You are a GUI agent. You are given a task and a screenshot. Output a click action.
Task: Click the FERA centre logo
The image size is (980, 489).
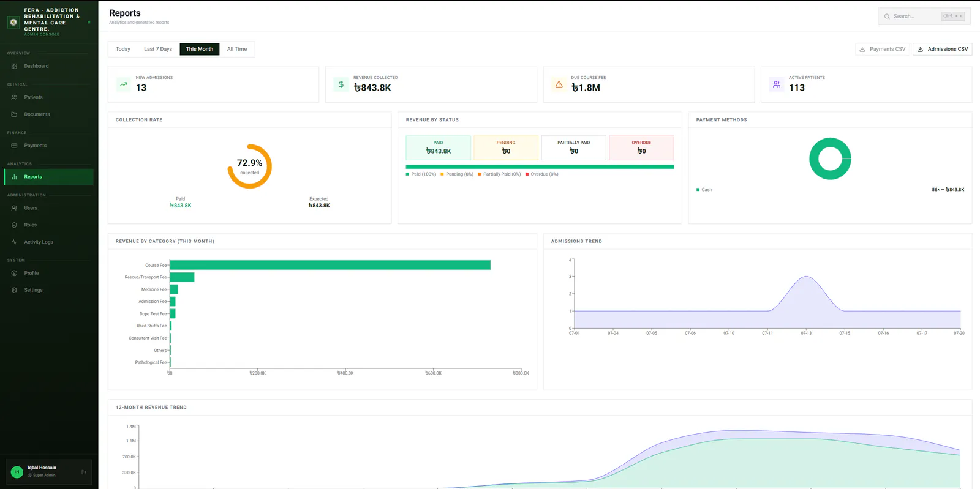pyautogui.click(x=13, y=22)
